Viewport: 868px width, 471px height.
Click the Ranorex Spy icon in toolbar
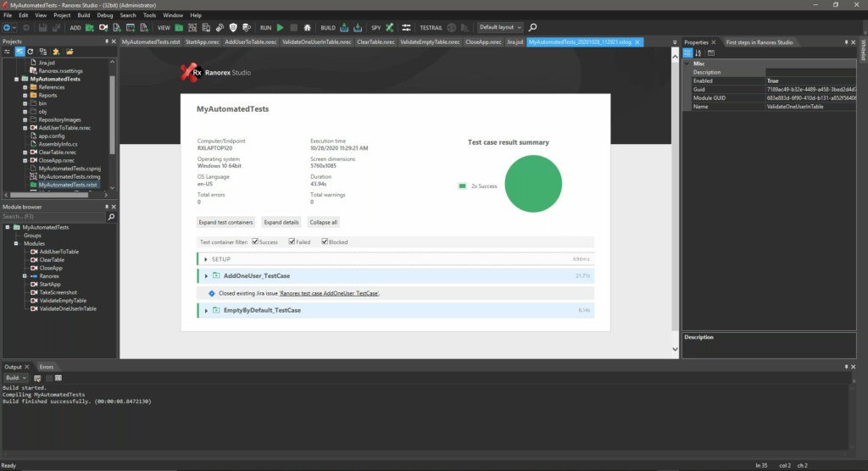point(390,27)
